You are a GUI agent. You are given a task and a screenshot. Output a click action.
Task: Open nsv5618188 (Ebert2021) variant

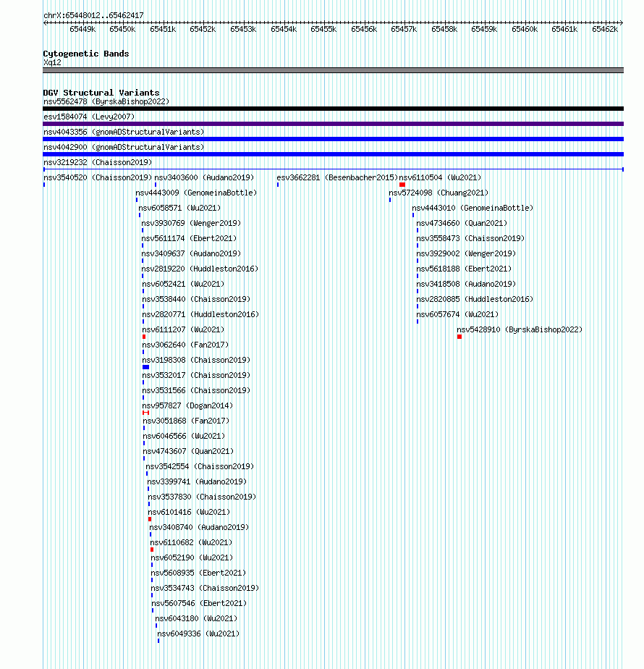tap(464, 269)
